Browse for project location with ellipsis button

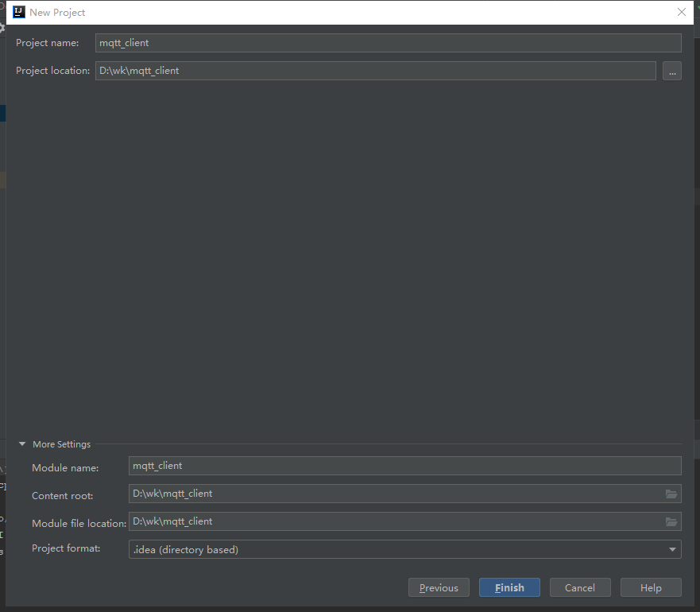(672, 71)
